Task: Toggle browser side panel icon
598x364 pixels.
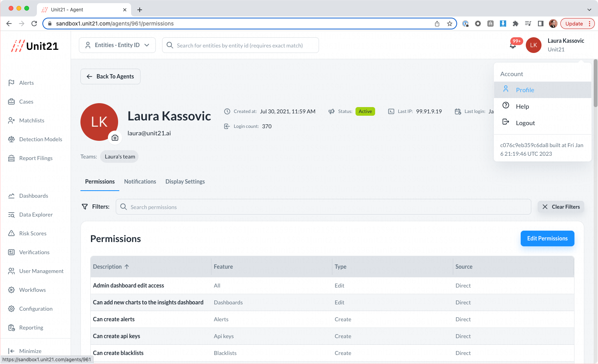Action: tap(541, 24)
